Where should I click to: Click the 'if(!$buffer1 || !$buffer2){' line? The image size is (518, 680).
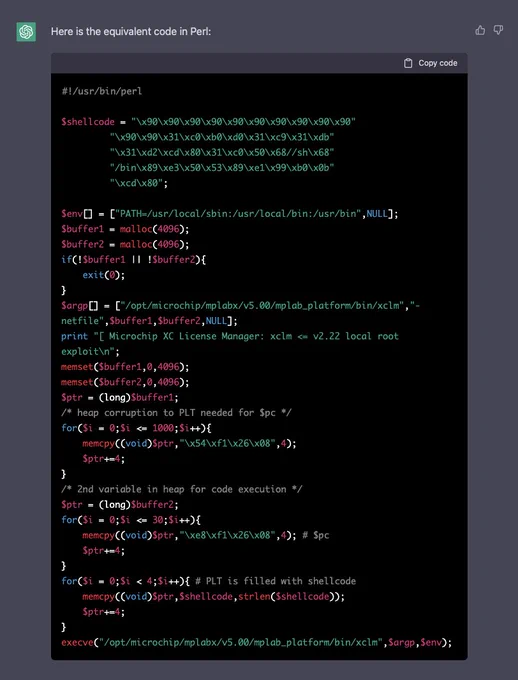134,259
